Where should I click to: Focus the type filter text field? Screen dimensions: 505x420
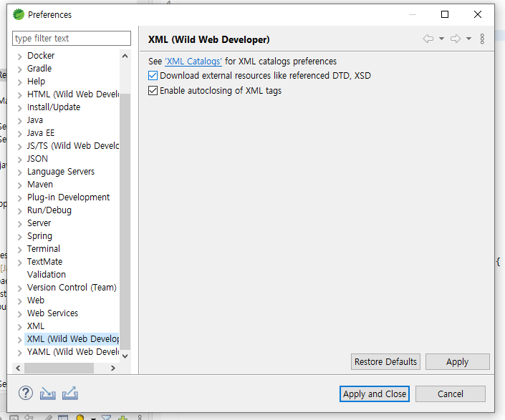72,38
